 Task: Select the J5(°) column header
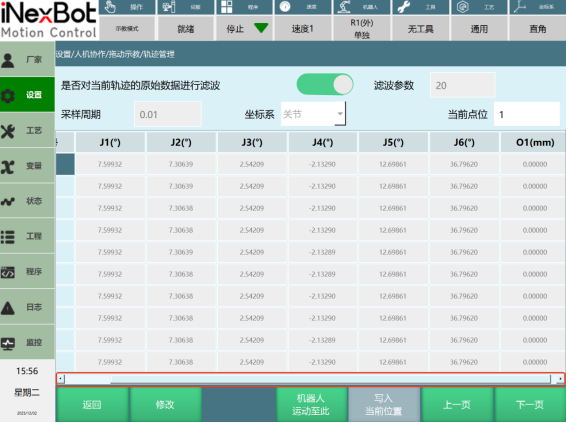393,142
